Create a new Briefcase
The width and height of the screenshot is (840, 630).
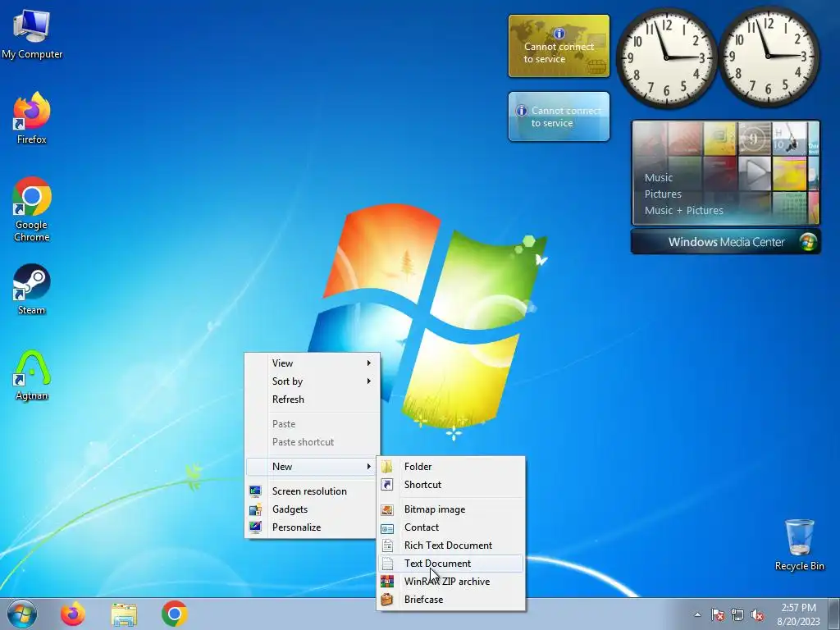(450, 600)
